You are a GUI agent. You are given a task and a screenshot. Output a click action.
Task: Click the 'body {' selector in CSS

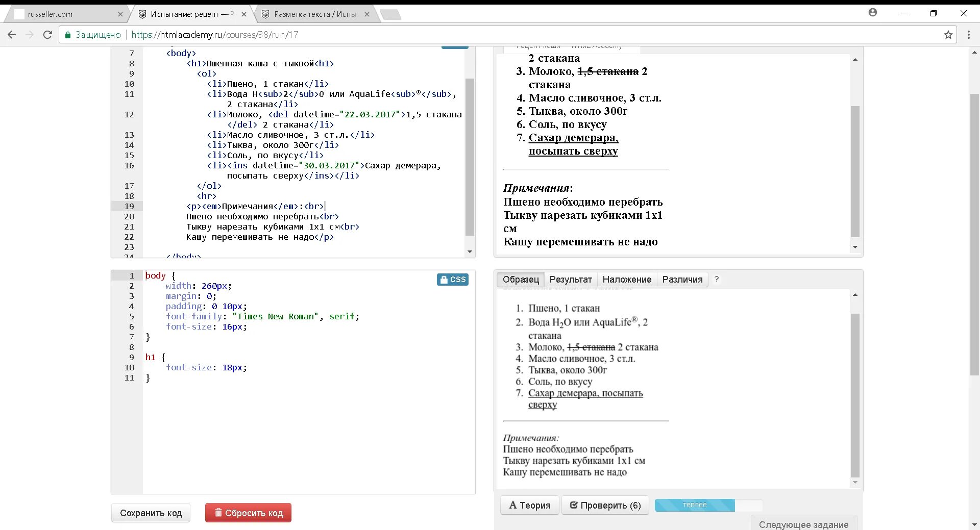[x=160, y=275]
